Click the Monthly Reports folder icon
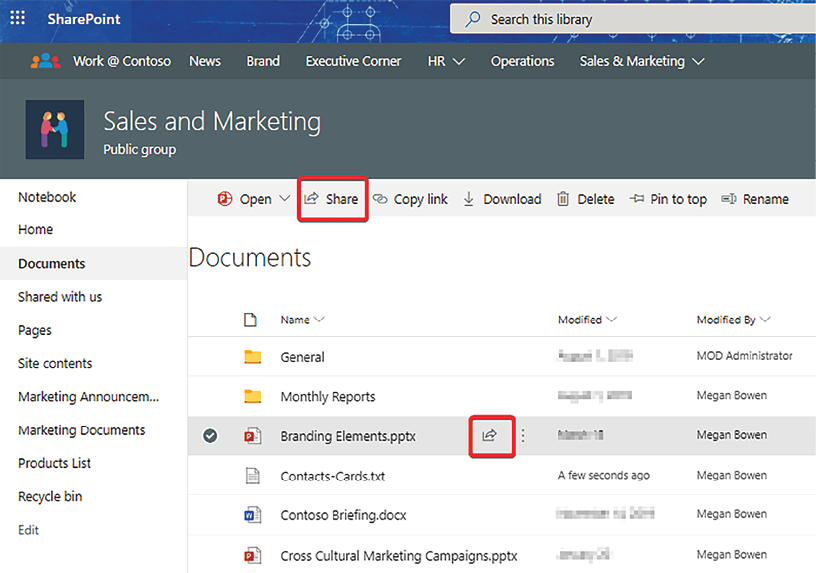 tap(253, 397)
